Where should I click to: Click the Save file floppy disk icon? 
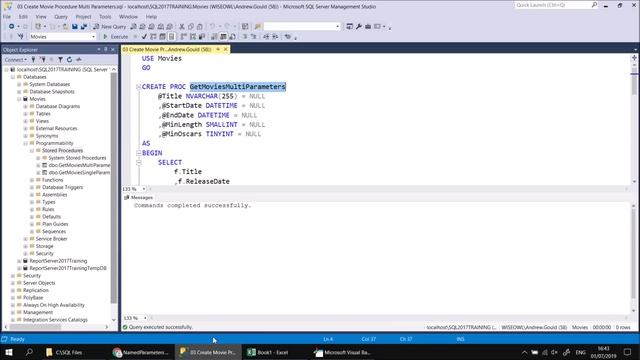[75, 27]
